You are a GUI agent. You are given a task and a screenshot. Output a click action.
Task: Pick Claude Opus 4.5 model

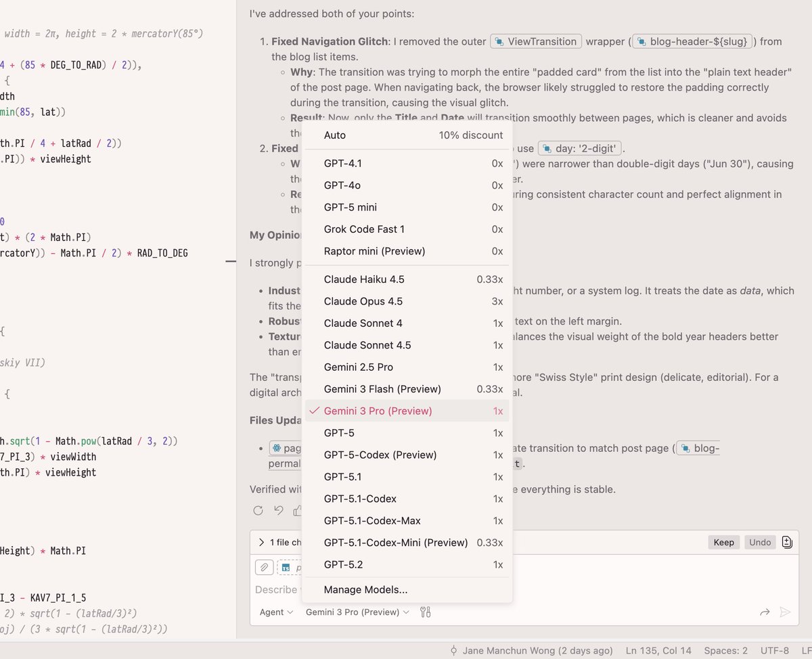pyautogui.click(x=407, y=301)
